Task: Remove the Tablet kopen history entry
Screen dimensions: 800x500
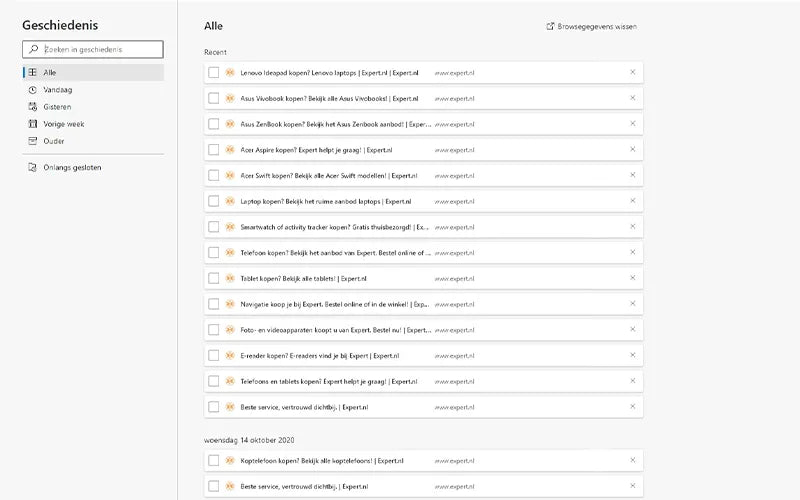Action: coord(633,278)
